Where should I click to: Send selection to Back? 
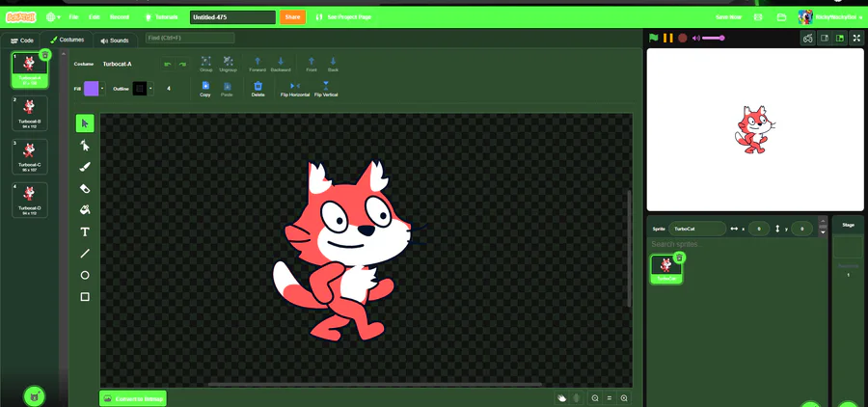click(x=333, y=65)
